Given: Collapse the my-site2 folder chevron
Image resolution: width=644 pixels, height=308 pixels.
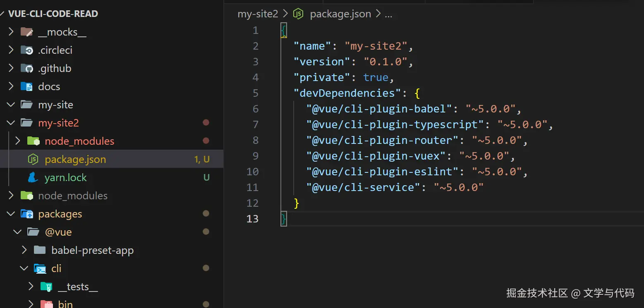Looking at the screenshot, I should (x=11, y=123).
